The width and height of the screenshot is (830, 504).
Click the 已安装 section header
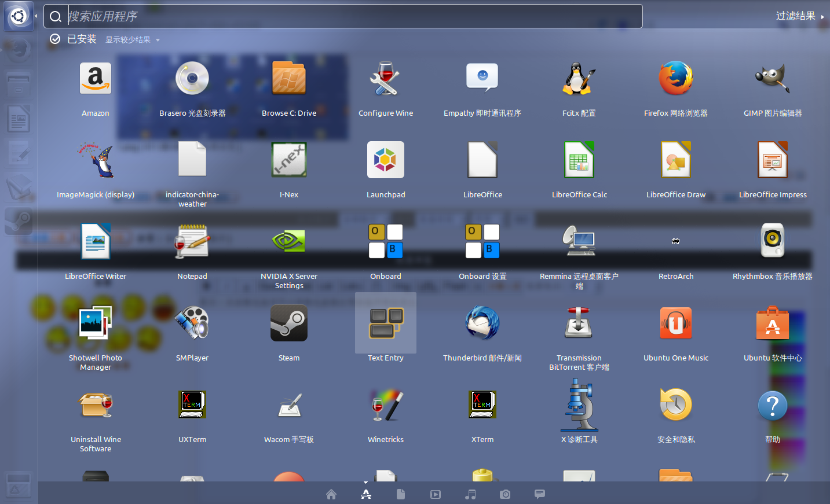click(x=82, y=39)
